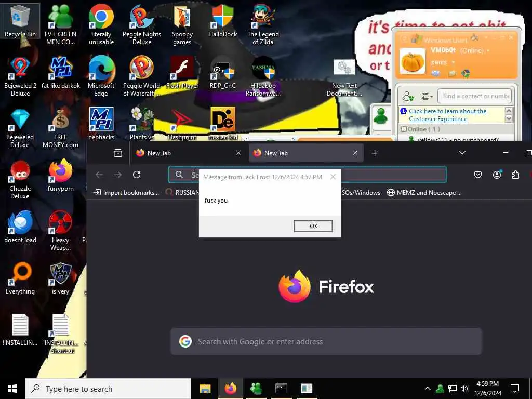Image resolution: width=532 pixels, height=399 pixels.
Task: Open the personal message dropdown arrow
Action: click(x=453, y=62)
